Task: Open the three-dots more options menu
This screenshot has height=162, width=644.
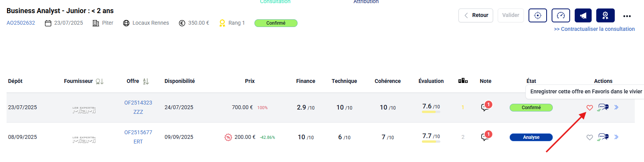Action: (627, 16)
